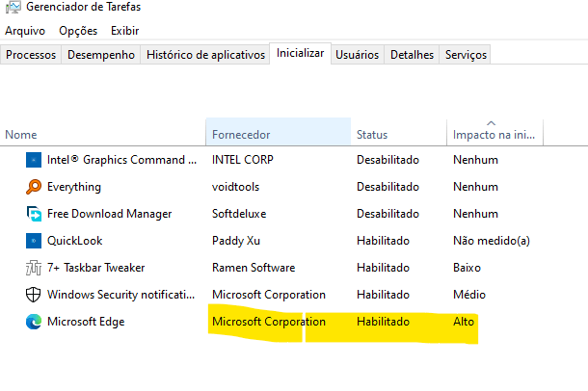Select the Free Download Manager entry
588x391 pixels.
[109, 214]
